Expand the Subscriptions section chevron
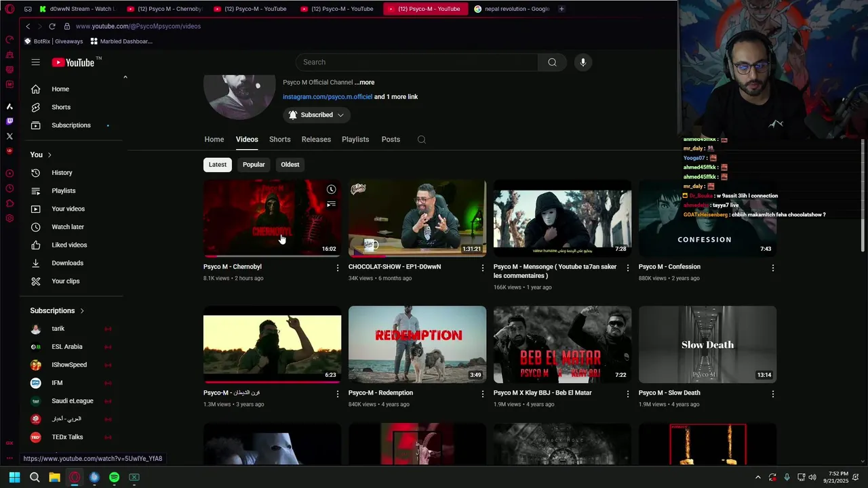 click(82, 311)
